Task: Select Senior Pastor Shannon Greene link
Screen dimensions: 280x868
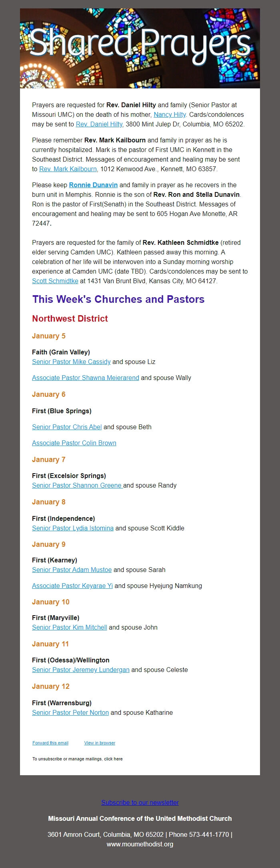Action: (78, 485)
